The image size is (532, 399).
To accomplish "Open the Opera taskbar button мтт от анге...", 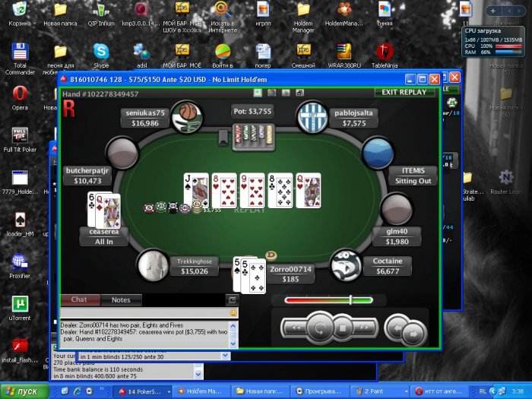I will [440, 391].
